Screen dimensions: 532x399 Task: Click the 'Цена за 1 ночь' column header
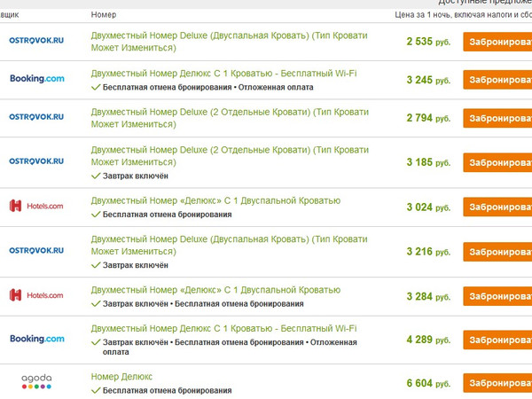461,15
